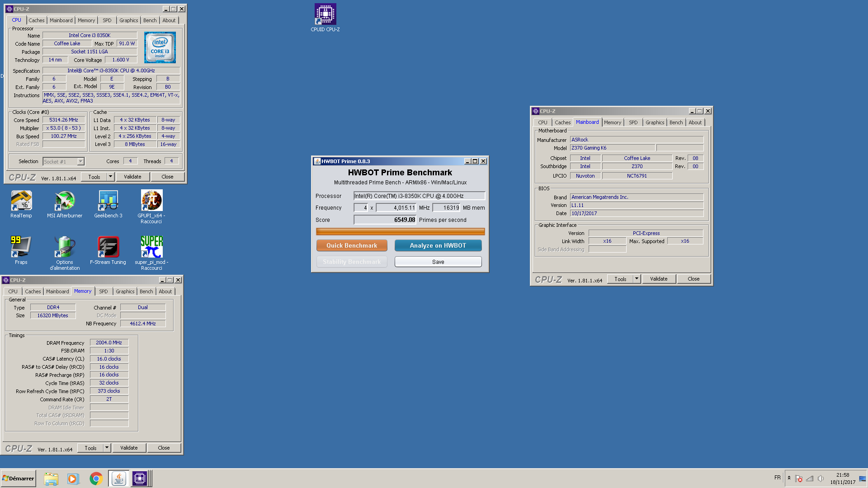
Task: Click BIOS date 10/17/2017
Action: [x=637, y=213]
